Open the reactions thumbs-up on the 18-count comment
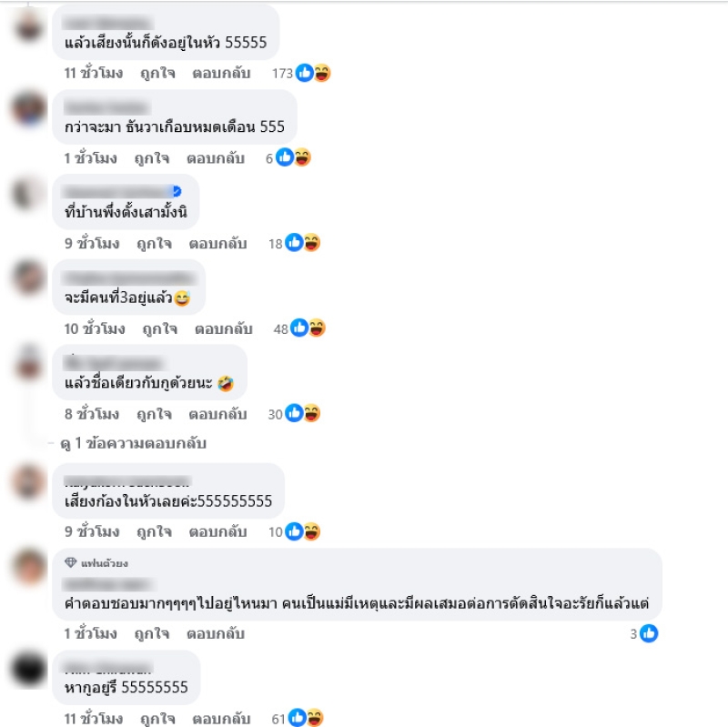The image size is (728, 727). click(x=294, y=242)
